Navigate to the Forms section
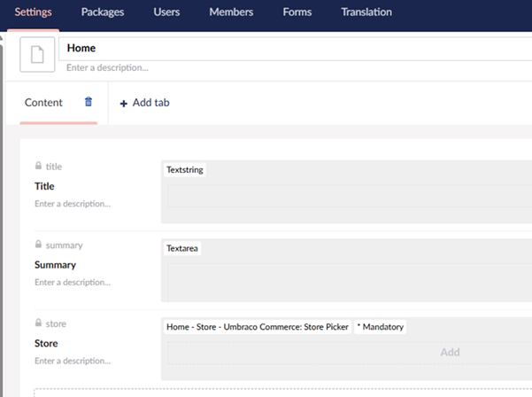The width and height of the screenshot is (532, 397). click(297, 12)
